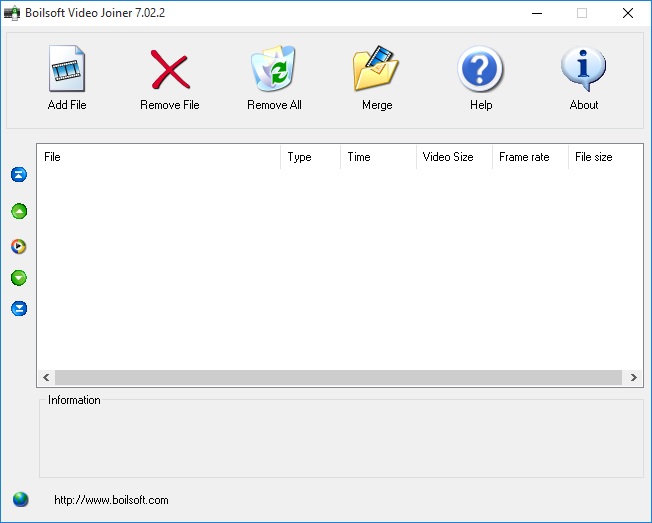Sort list by File column header
652x523 pixels.
tap(159, 157)
